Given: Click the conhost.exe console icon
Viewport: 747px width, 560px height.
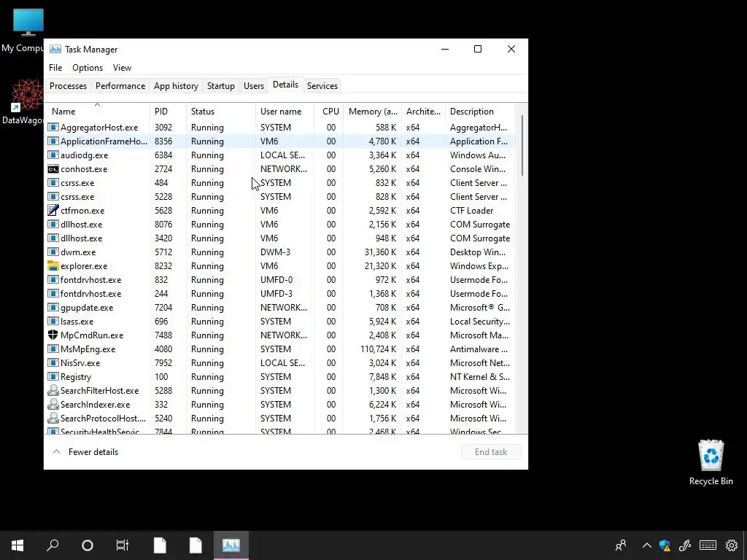Looking at the screenshot, I should coord(53,169).
